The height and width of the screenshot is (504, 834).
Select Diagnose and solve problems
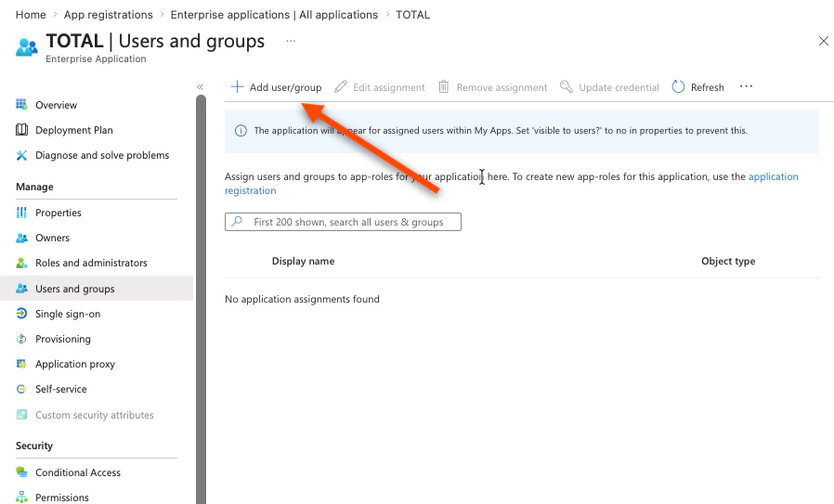point(102,155)
